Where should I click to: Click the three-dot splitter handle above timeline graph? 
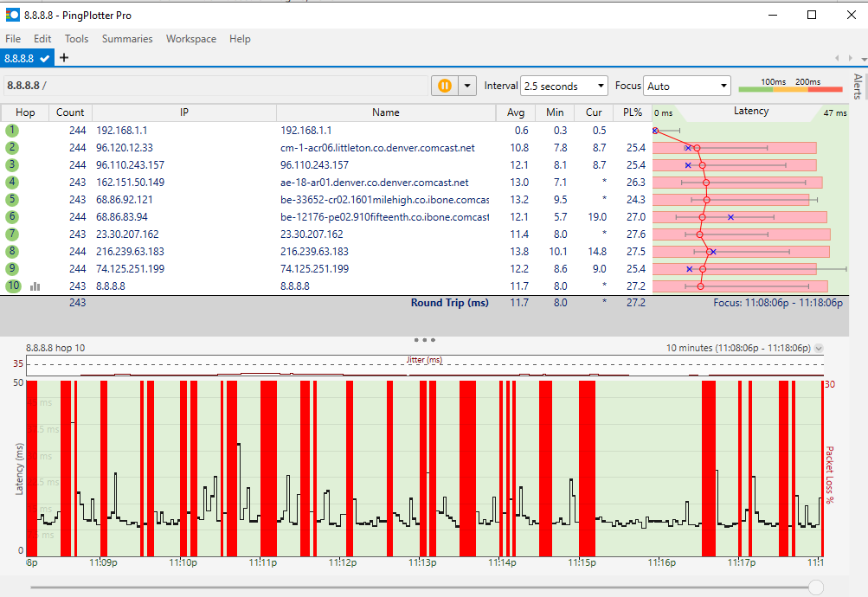pos(425,340)
